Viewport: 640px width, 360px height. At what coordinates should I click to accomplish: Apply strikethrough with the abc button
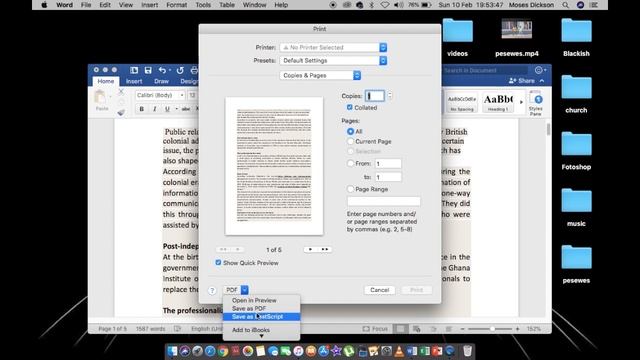coord(186,109)
